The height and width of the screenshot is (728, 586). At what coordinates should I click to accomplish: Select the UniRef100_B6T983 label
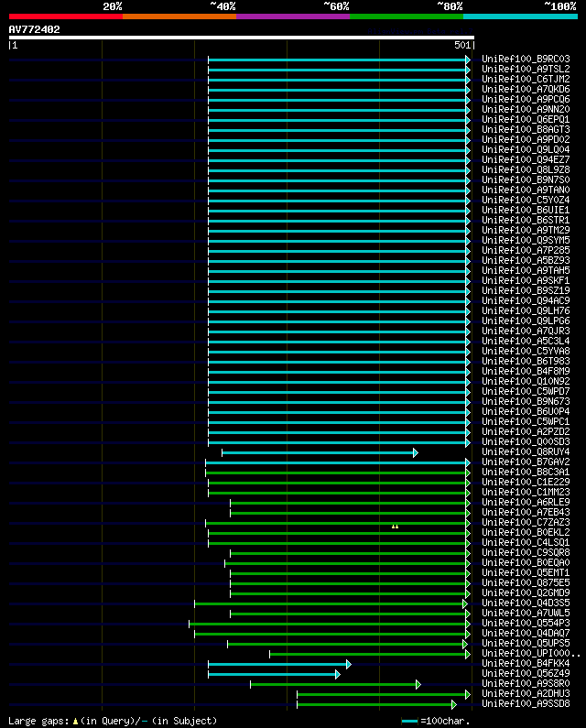point(526,361)
